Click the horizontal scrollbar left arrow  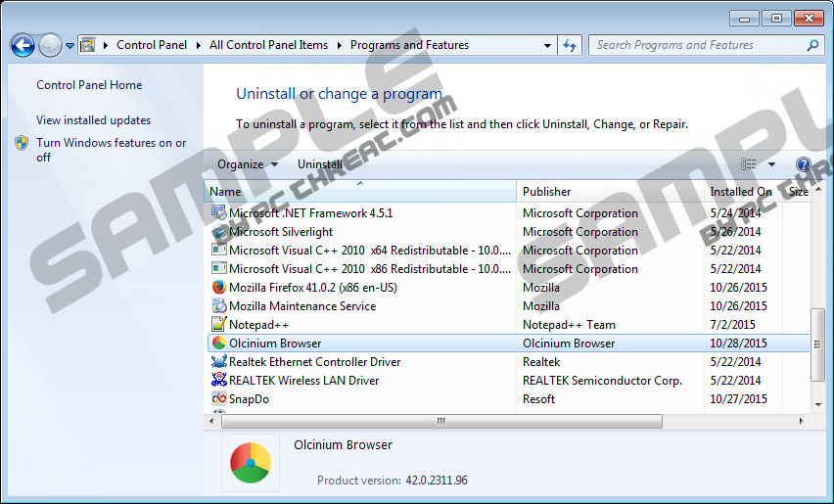211,421
